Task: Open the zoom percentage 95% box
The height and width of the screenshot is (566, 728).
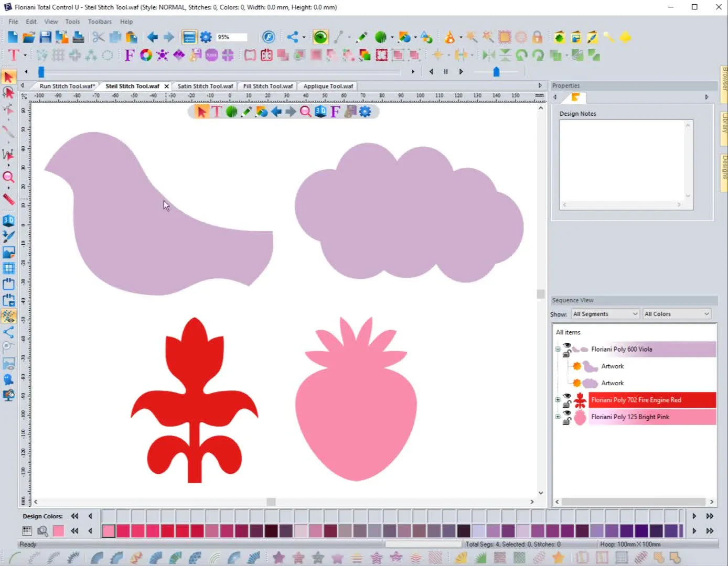Action: pos(231,37)
